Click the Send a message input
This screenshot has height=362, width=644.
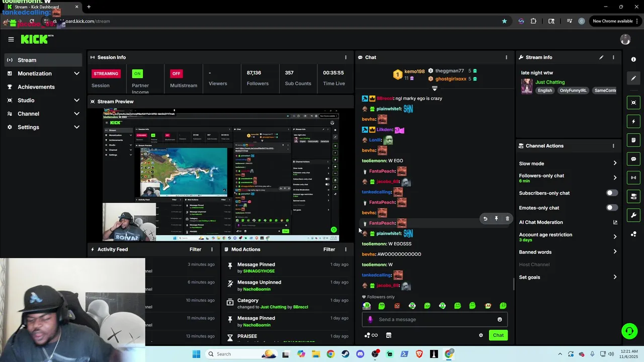pyautogui.click(x=435, y=319)
